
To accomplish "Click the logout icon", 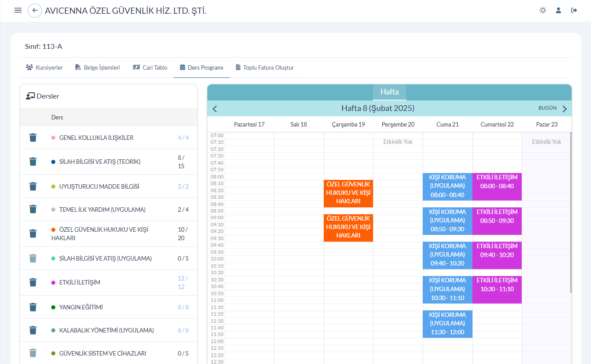I will (x=574, y=10).
